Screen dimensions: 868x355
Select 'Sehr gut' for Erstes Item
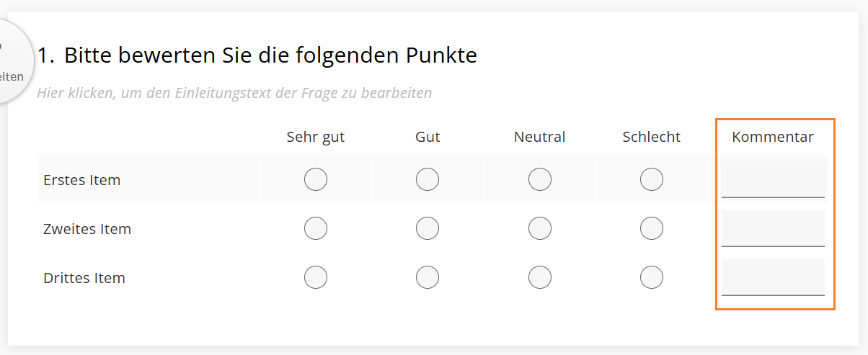point(316,179)
